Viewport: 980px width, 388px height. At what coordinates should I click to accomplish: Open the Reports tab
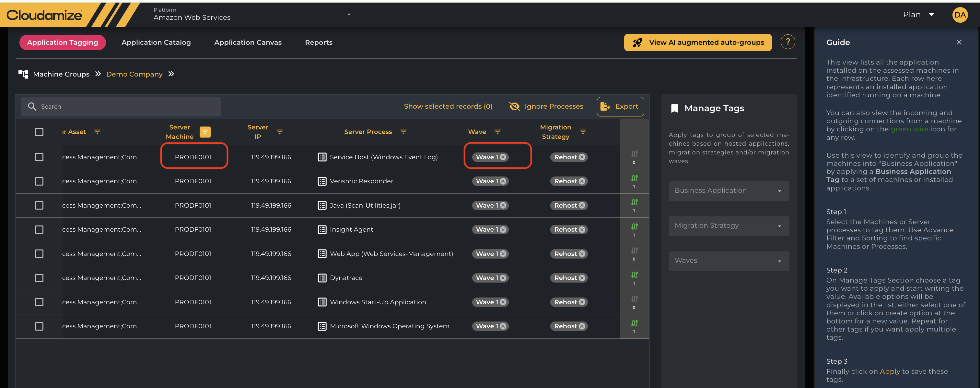click(x=319, y=42)
